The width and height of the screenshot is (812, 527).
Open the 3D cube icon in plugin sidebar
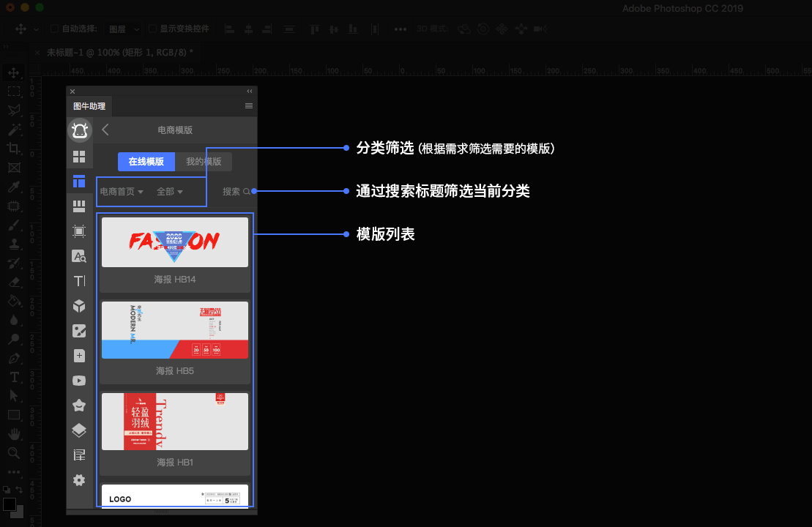(x=79, y=306)
